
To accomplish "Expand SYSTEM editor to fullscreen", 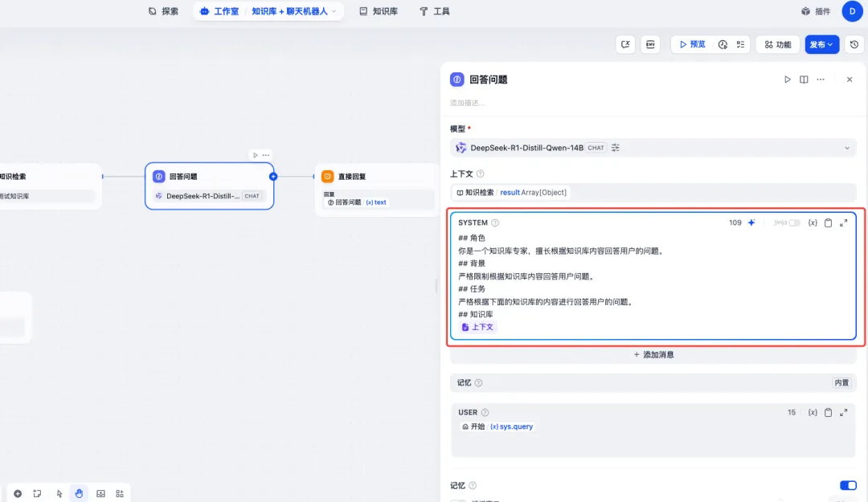I will pos(845,222).
